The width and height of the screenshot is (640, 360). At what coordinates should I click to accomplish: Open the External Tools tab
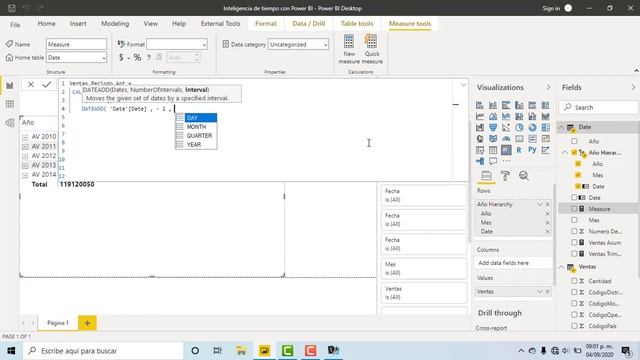click(x=220, y=24)
